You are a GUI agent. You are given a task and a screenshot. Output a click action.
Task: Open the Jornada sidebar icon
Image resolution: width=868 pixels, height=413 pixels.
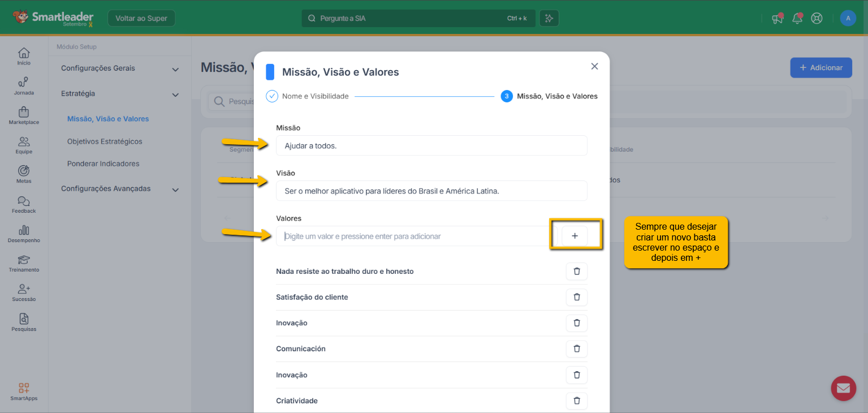[24, 85]
